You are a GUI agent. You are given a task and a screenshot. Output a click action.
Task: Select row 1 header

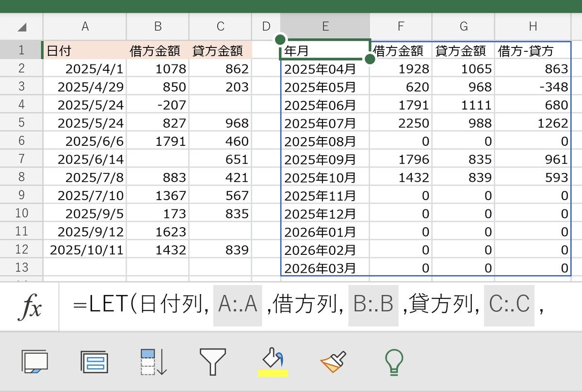pyautogui.click(x=21, y=50)
